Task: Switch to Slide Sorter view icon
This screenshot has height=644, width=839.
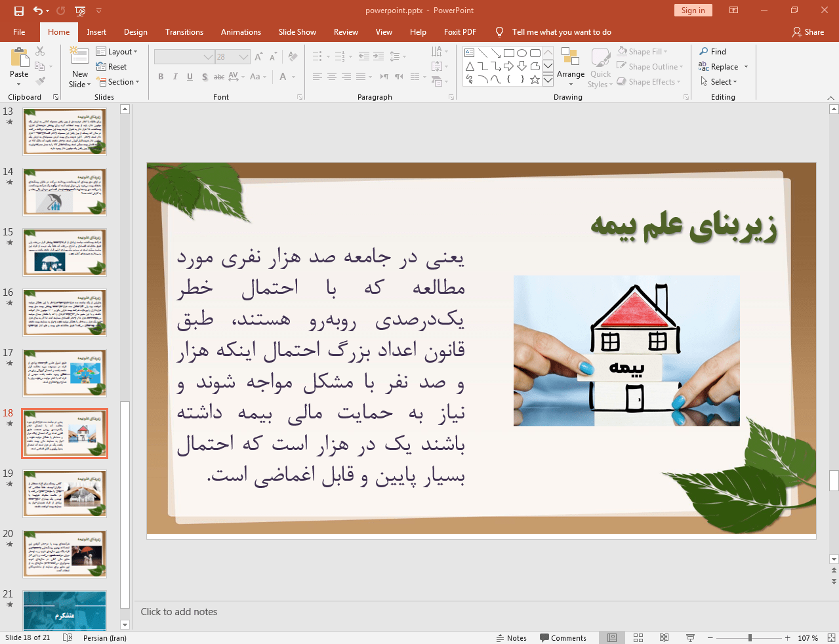Action: 638,637
